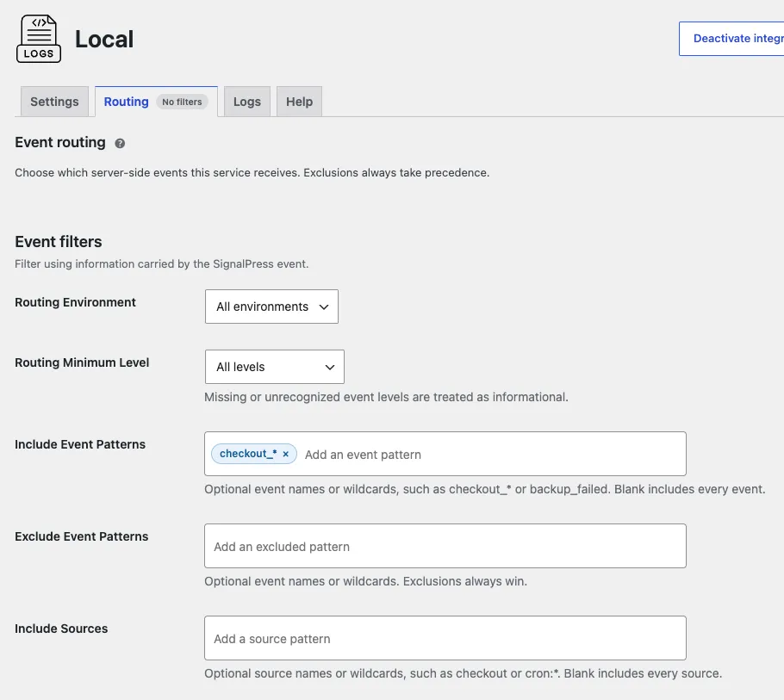Click the Exclude Event Patterns label
784x700 pixels.
82,536
